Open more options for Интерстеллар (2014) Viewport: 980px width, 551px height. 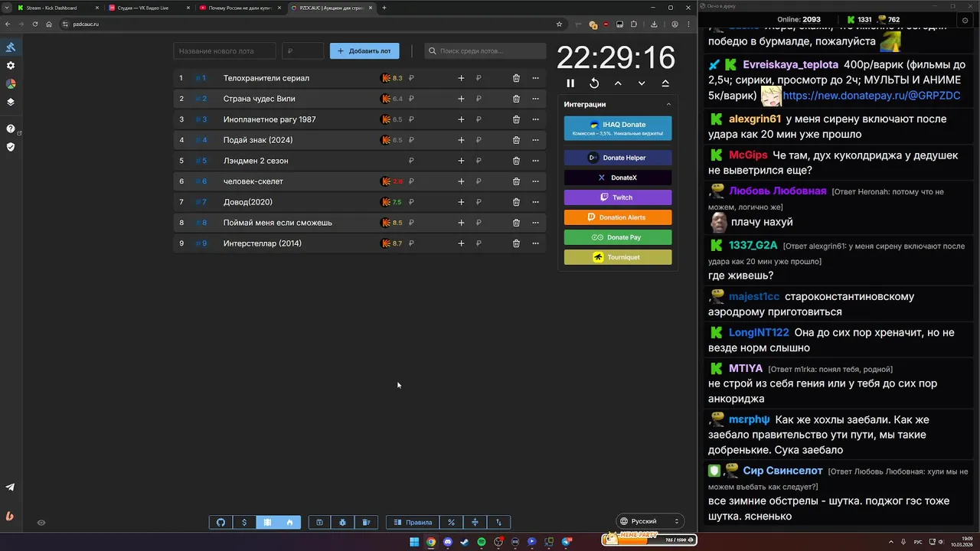(x=535, y=243)
